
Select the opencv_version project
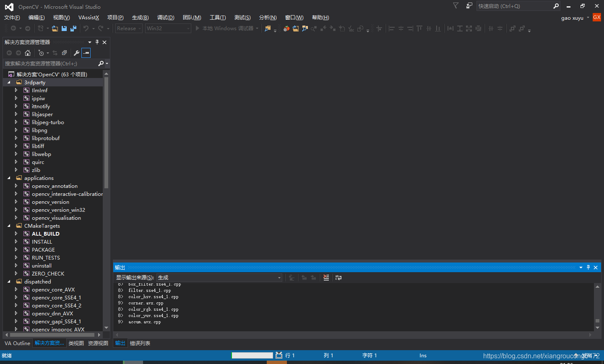(x=50, y=202)
